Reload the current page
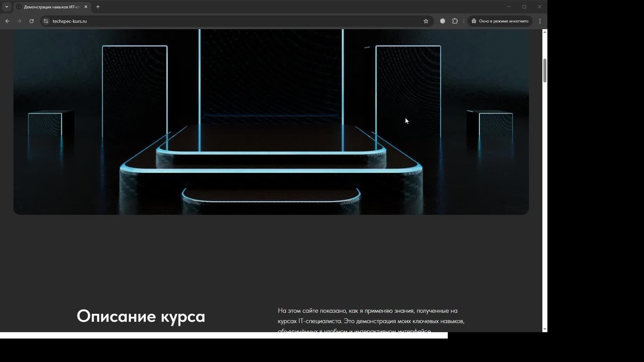644x362 pixels. coord(32,21)
